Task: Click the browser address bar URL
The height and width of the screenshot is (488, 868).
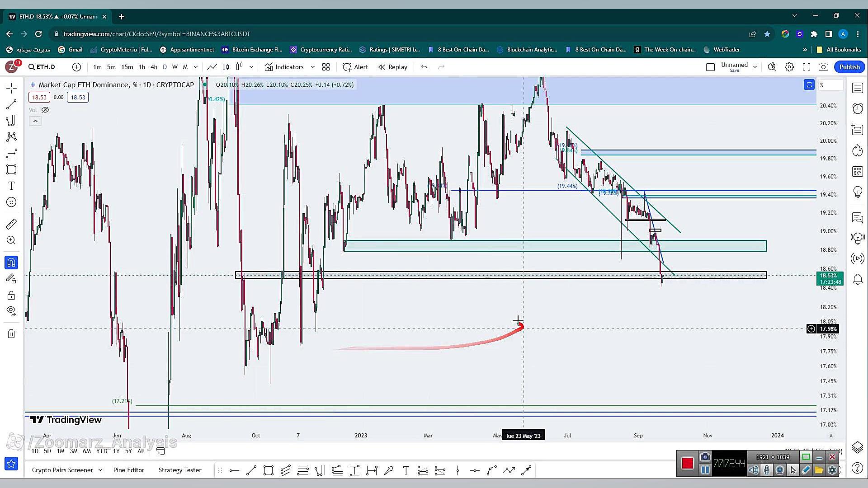Action: 157,34
